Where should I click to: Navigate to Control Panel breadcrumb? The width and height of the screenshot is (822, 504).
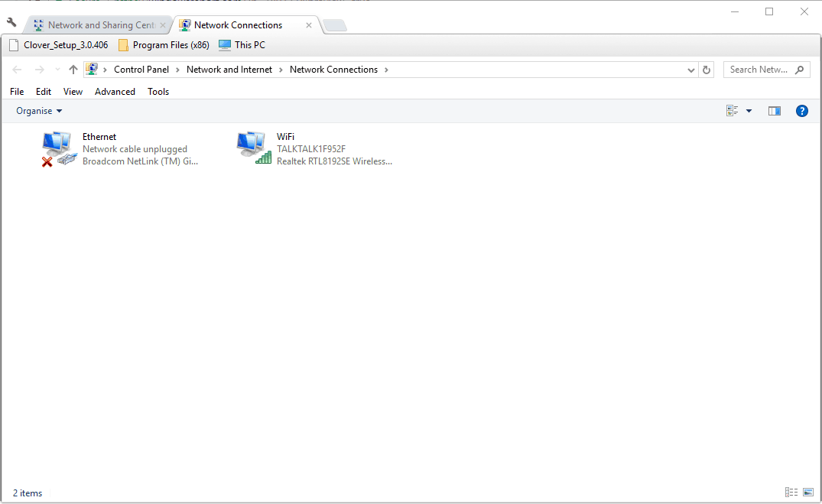click(x=141, y=70)
